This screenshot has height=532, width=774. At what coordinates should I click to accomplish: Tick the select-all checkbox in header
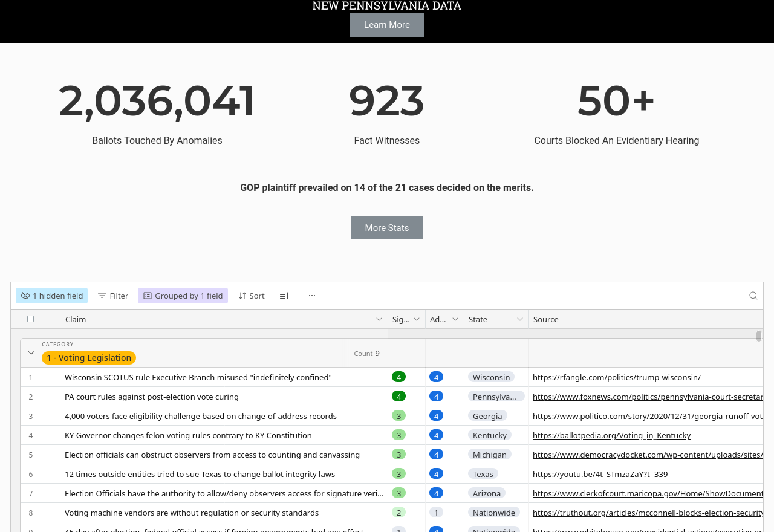(30, 319)
